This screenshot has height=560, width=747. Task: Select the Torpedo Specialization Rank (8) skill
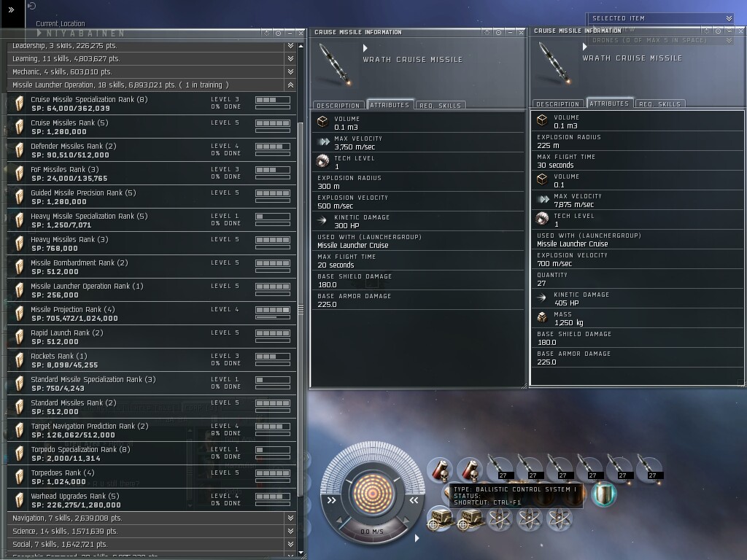[152, 454]
